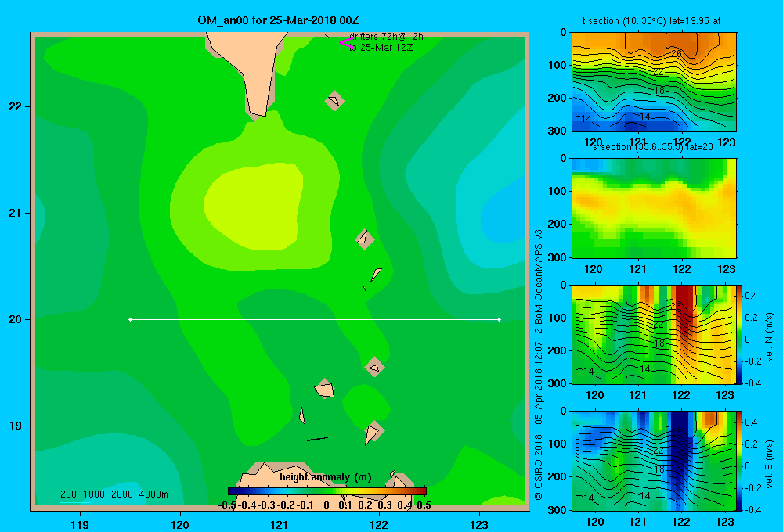783x532 pixels.
Task: Click the 't section (10..30°C) lat=19.95' title
Action: point(651,21)
